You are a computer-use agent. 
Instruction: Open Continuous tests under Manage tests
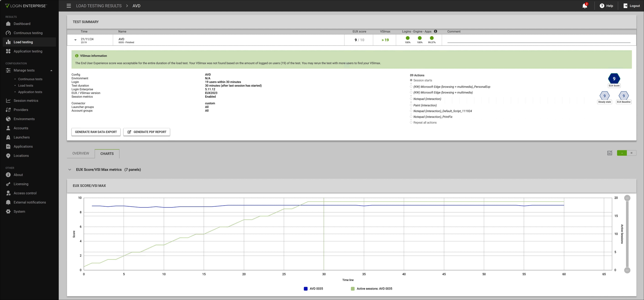[x=30, y=79]
